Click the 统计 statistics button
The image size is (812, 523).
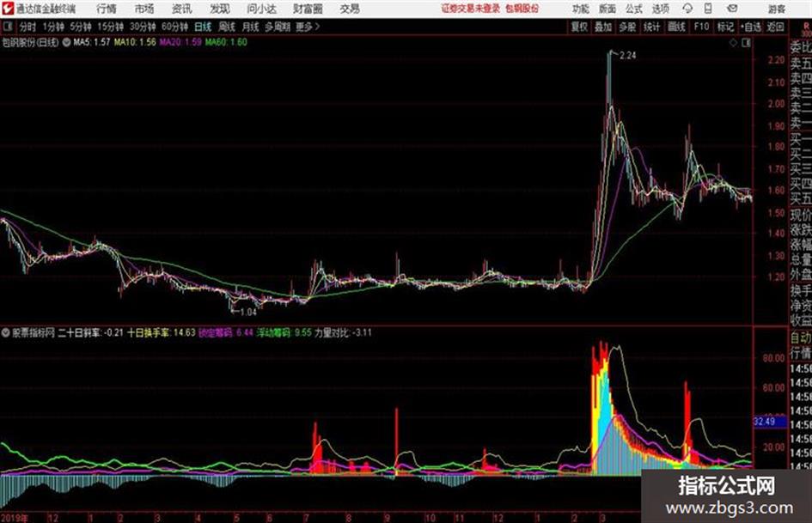[652, 27]
